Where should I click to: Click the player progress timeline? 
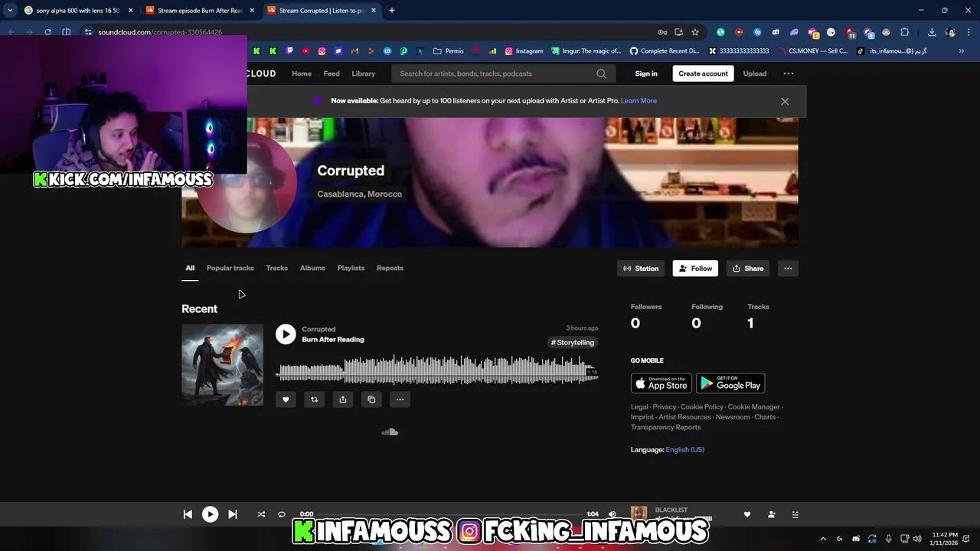[x=450, y=514]
